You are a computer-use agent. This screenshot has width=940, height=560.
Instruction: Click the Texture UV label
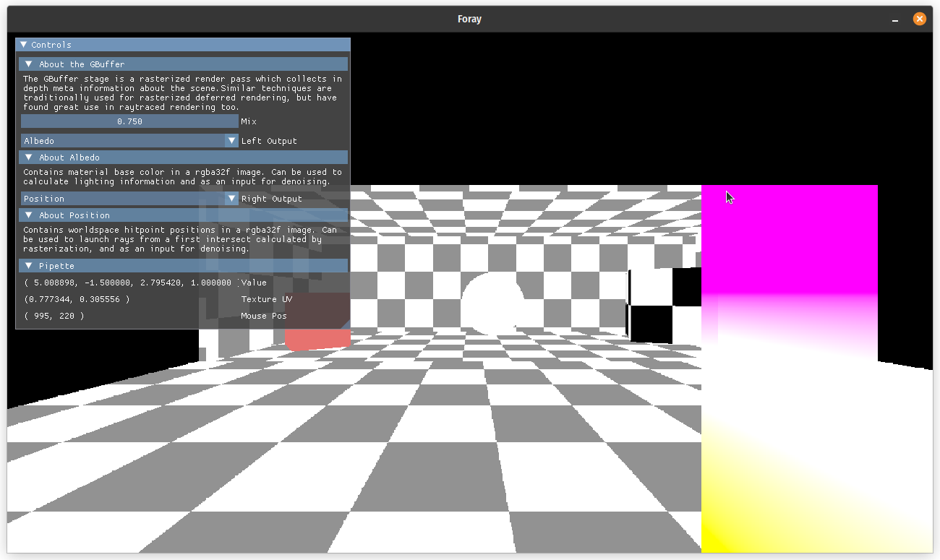pyautogui.click(x=267, y=299)
